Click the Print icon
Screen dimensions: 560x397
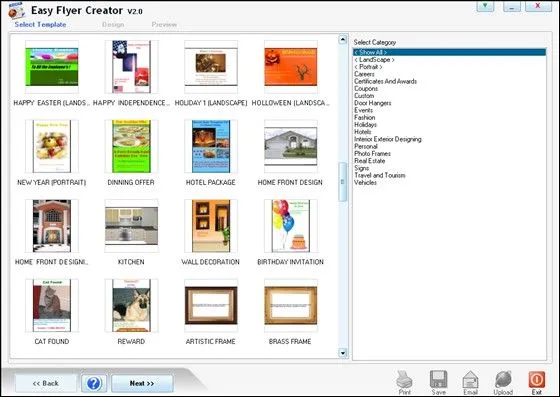[x=404, y=380]
